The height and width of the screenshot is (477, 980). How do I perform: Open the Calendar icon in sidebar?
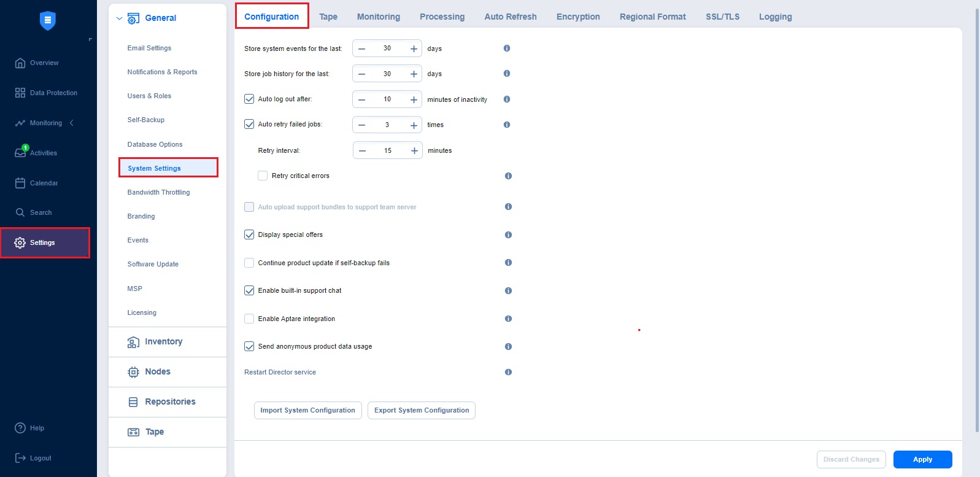click(20, 183)
